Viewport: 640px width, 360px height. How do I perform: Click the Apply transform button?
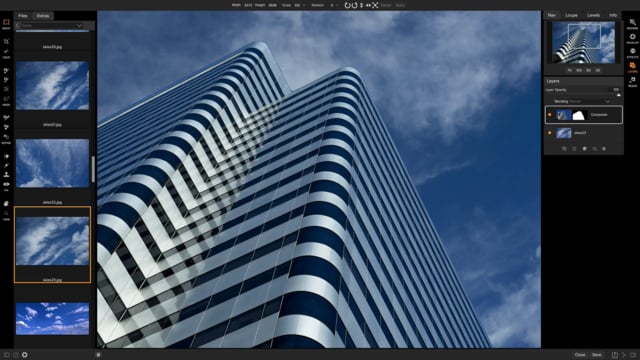[400, 5]
